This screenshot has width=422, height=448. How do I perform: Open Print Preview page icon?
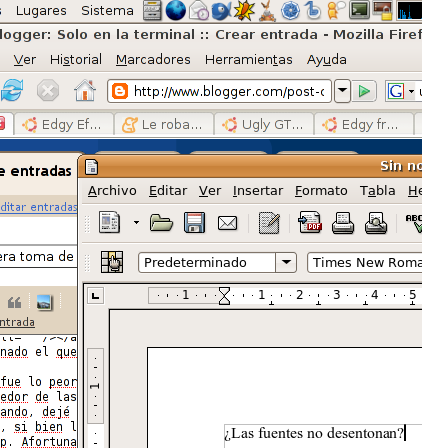376,223
